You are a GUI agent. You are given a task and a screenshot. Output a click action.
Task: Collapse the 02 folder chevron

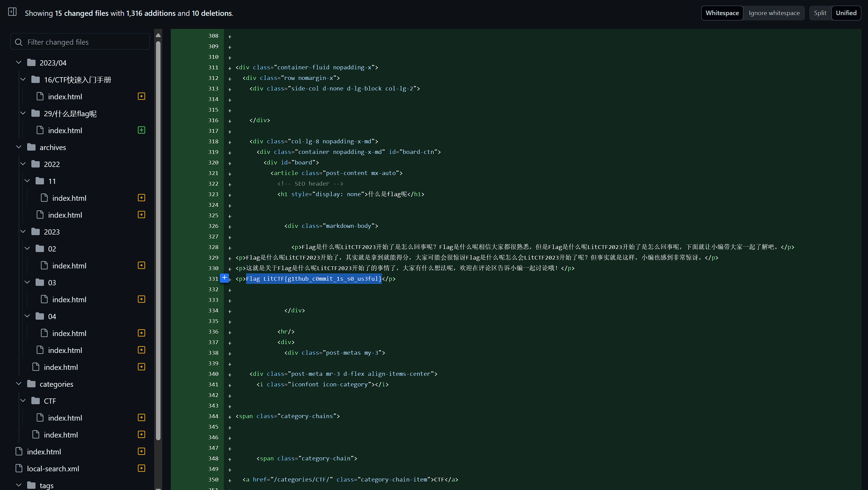[x=27, y=249]
